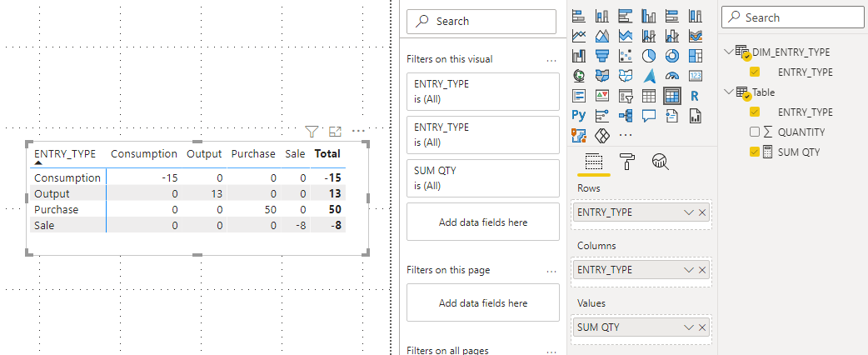This screenshot has height=355, width=868.
Task: Select the key influencers visual
Action: (x=602, y=115)
